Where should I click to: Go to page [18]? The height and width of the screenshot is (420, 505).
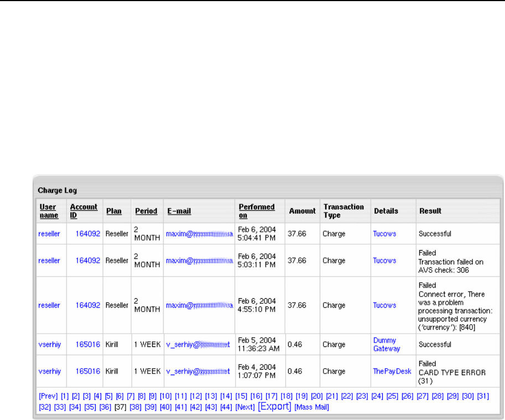pos(287,396)
